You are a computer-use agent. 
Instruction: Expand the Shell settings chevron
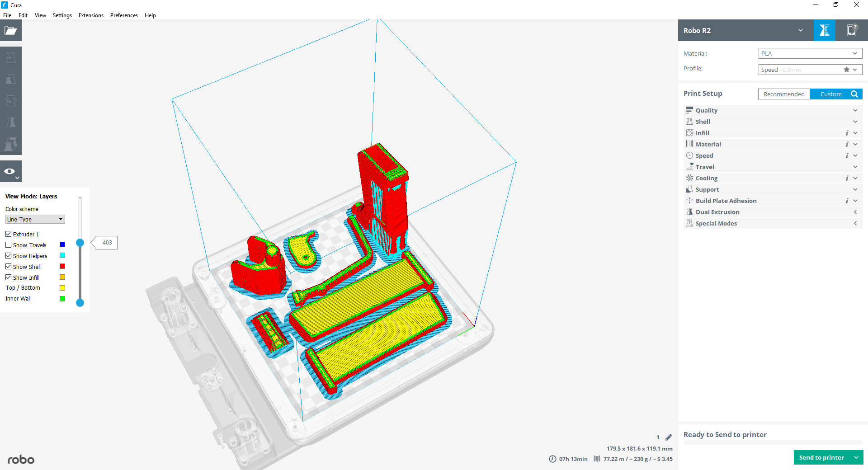coord(855,122)
